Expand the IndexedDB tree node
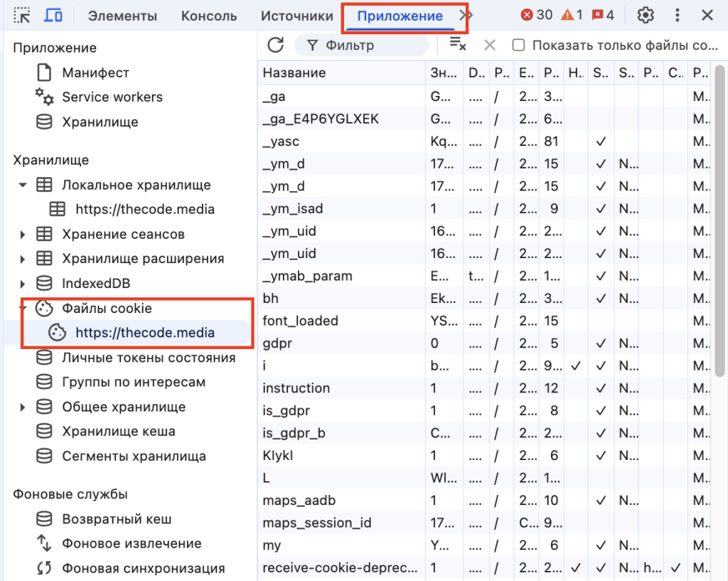Image resolution: width=728 pixels, height=581 pixels. (x=23, y=284)
